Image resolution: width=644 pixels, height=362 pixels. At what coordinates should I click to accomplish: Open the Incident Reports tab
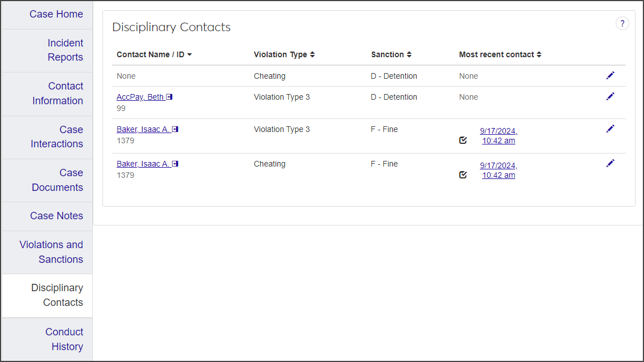pyautogui.click(x=65, y=50)
